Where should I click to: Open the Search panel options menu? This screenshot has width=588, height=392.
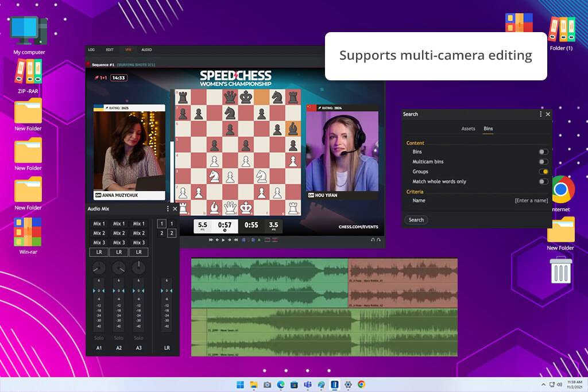(540, 114)
